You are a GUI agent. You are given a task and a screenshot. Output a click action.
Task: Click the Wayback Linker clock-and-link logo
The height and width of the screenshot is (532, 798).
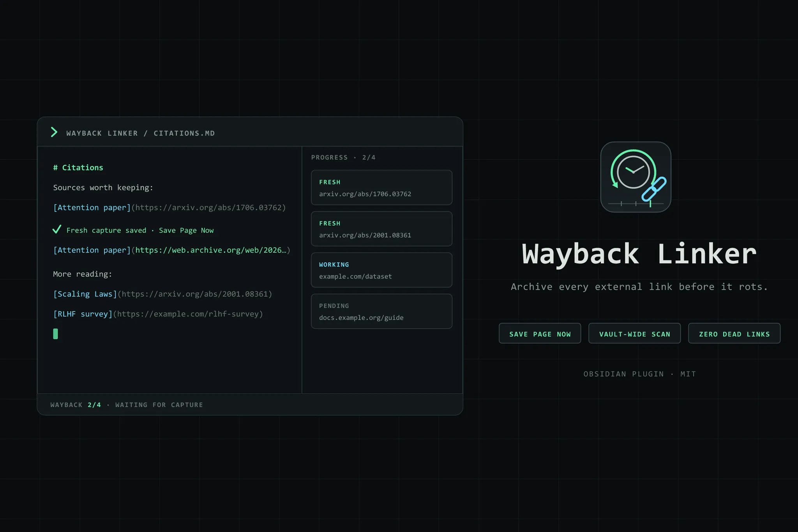(636, 177)
